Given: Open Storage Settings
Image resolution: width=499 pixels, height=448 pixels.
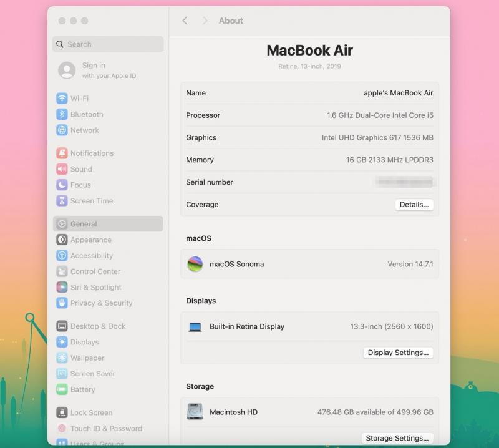Looking at the screenshot, I should tap(397, 438).
